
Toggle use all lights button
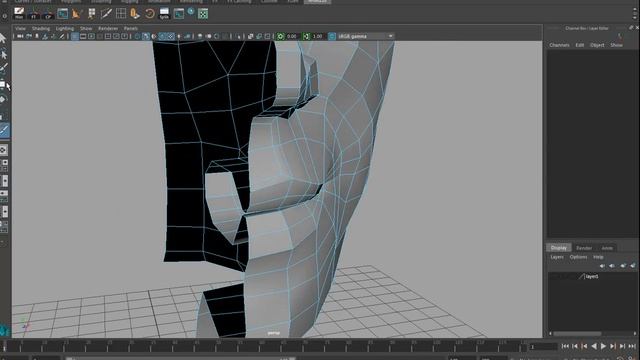pyautogui.click(x=179, y=36)
